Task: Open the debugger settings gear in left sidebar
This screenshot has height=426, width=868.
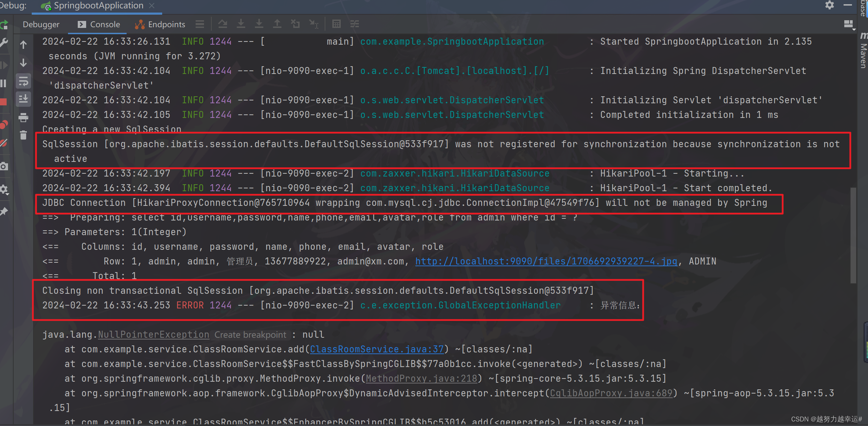Action: pos(4,189)
